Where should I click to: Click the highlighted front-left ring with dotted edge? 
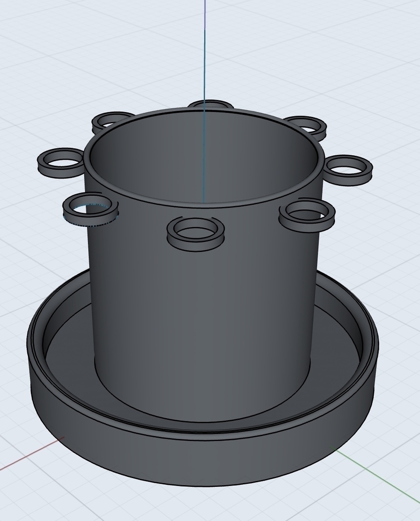point(90,218)
